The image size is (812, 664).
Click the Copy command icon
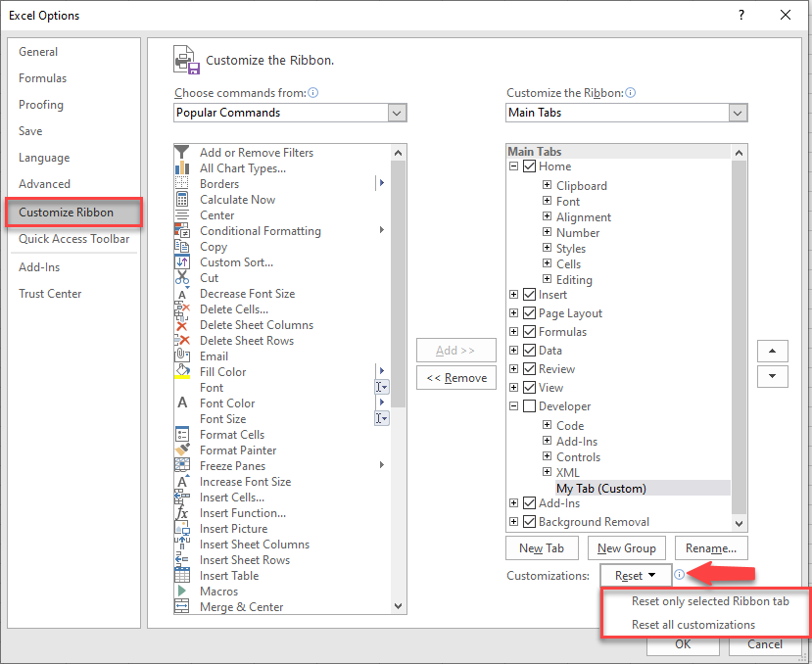(x=182, y=247)
